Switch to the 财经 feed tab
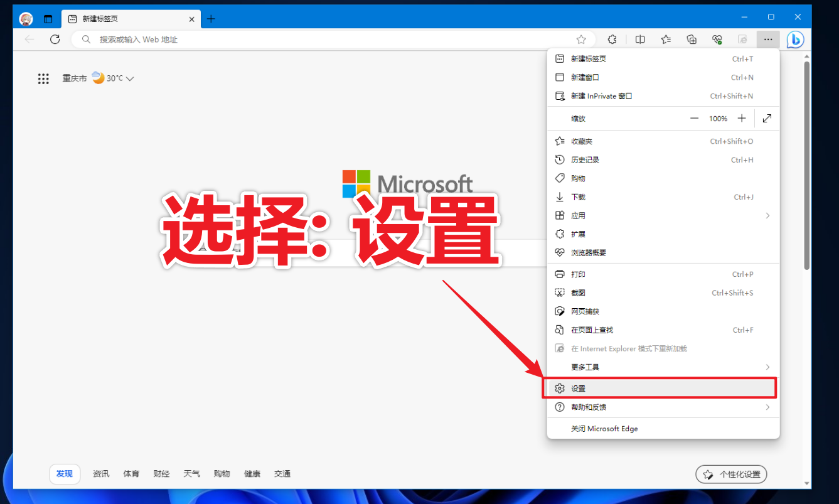Screen dimensions: 839x504 pyautogui.click(x=161, y=474)
